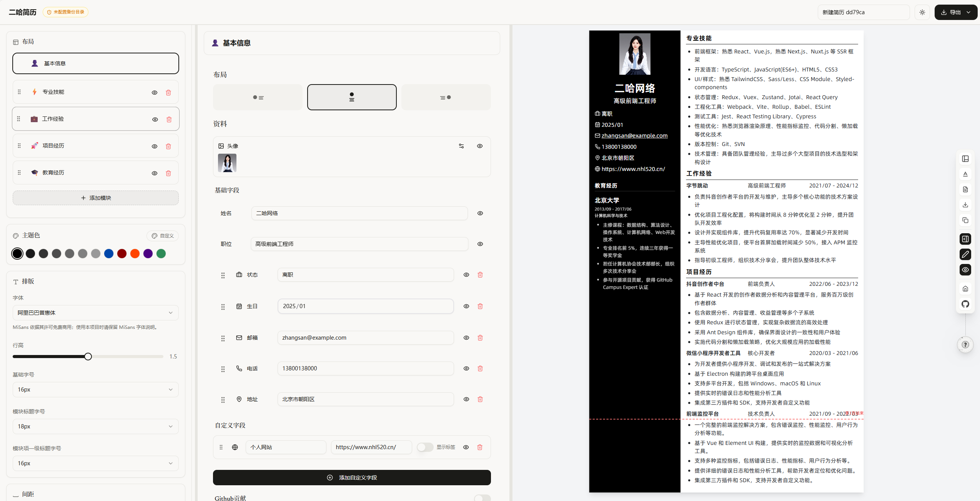Screen dimensions: 980x501
Task: Click the 行高 slider handle
Action: click(88, 357)
